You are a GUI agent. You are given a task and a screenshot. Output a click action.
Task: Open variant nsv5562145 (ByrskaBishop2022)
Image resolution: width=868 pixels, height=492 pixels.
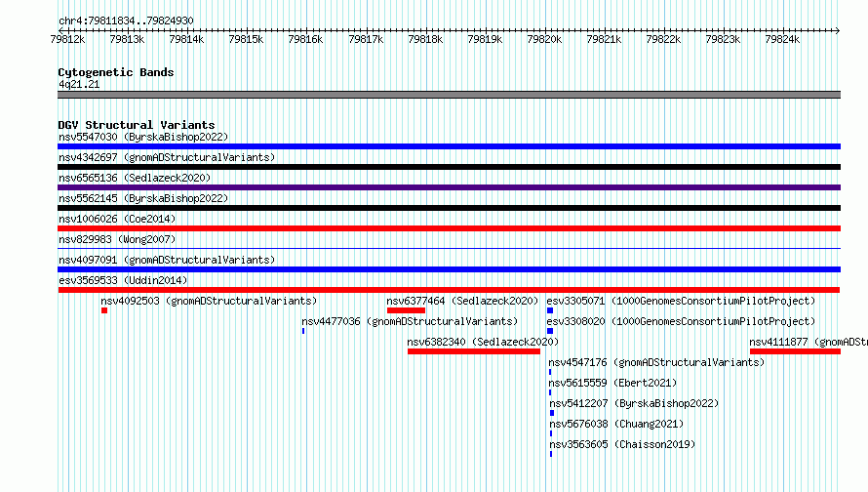point(143,198)
